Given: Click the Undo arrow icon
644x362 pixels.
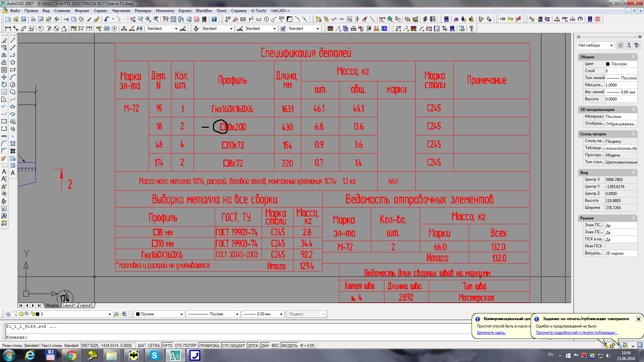Looking at the screenshot, I should [107, 19].
